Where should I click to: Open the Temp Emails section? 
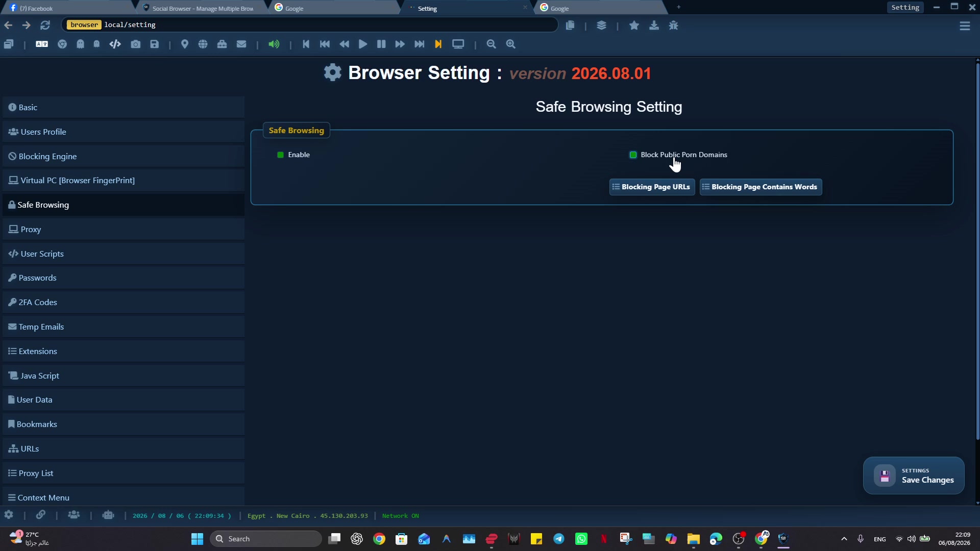pyautogui.click(x=124, y=327)
